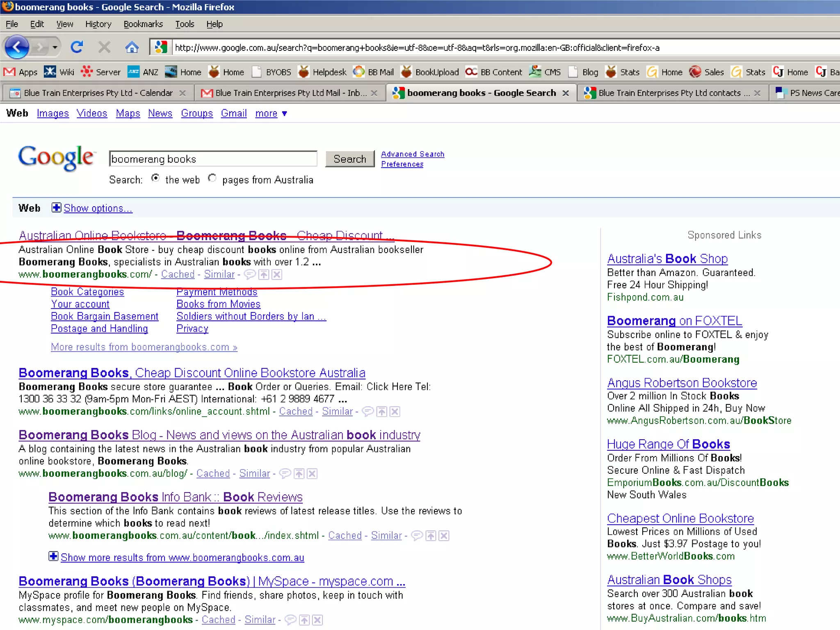Remove first result with X icon
This screenshot has height=630, width=840.
click(277, 274)
